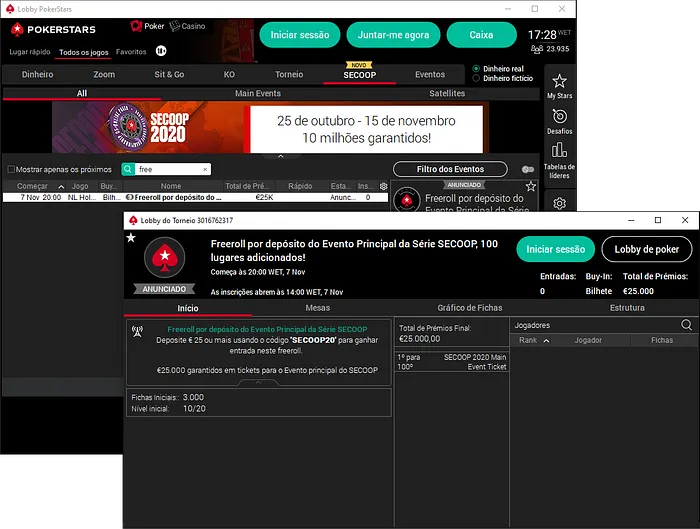The width and height of the screenshot is (700, 529).
Task: Open Filtro dos Eventos button
Action: click(x=450, y=169)
